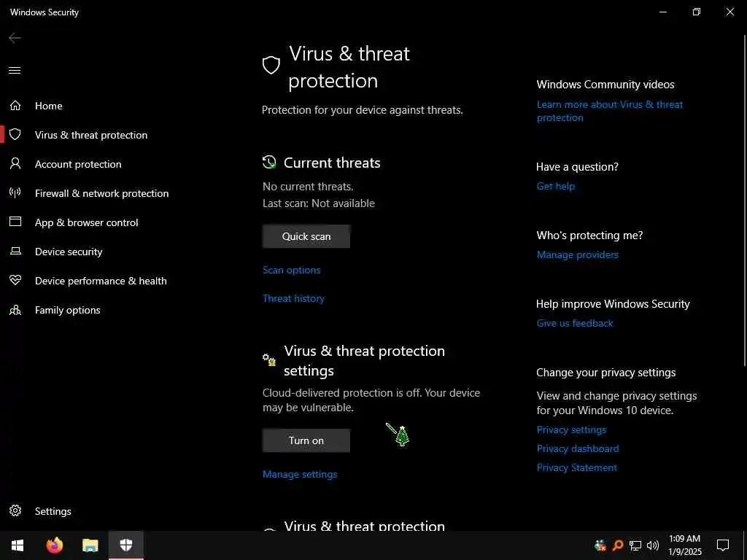Click the App & browser control window icon
The width and height of the screenshot is (747, 560).
coord(15,222)
